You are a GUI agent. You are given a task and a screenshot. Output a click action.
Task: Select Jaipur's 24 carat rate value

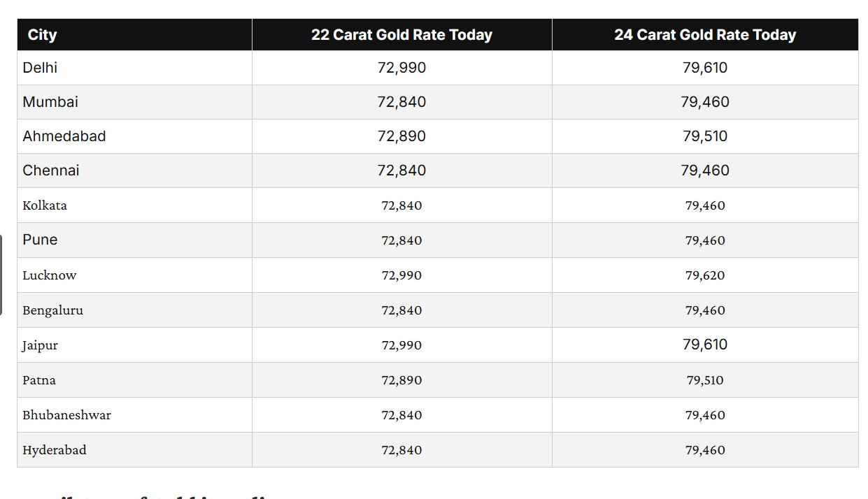click(x=705, y=345)
